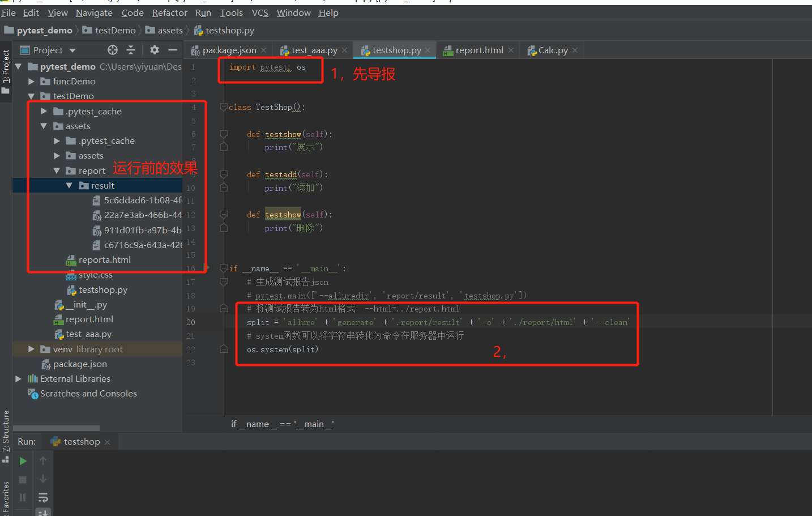Open the Run menu
Viewport: 812px width, 516px height.
tap(203, 12)
